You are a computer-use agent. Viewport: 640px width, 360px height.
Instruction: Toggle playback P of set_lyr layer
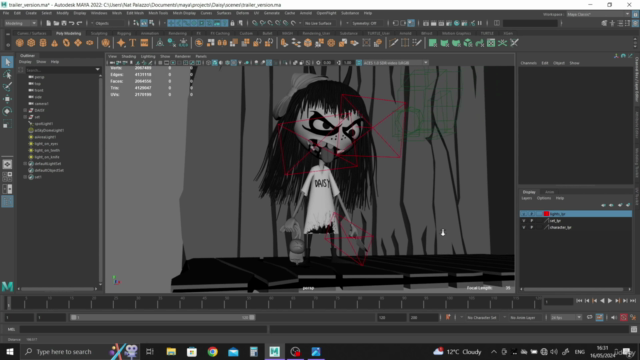click(x=531, y=221)
